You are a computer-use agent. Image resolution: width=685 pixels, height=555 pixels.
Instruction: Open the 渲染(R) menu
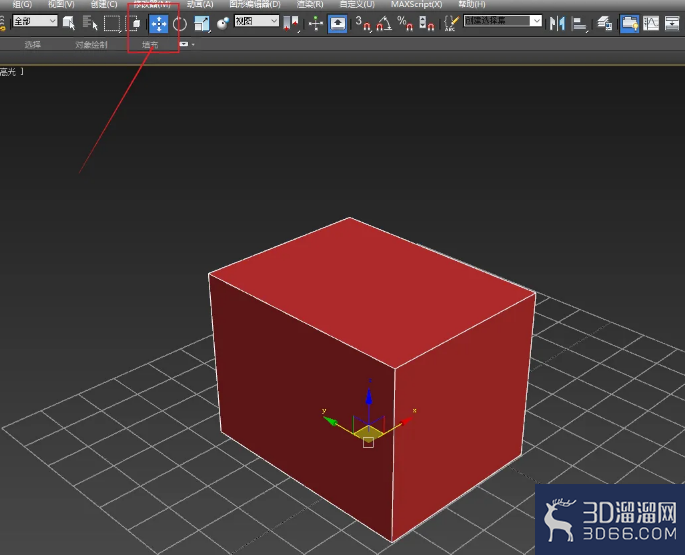pos(310,4)
